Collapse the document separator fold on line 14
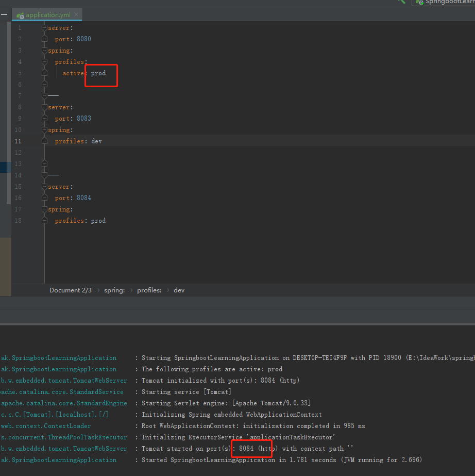The width and height of the screenshot is (475, 476). point(45,175)
